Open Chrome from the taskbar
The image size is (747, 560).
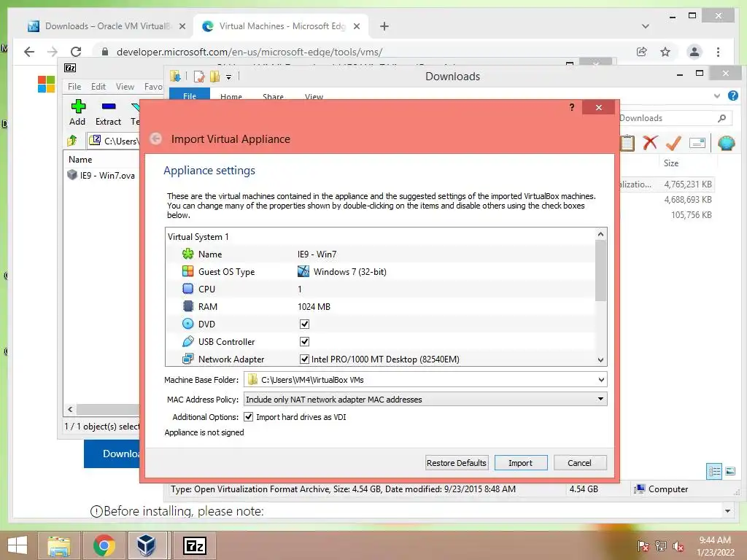tap(104, 545)
